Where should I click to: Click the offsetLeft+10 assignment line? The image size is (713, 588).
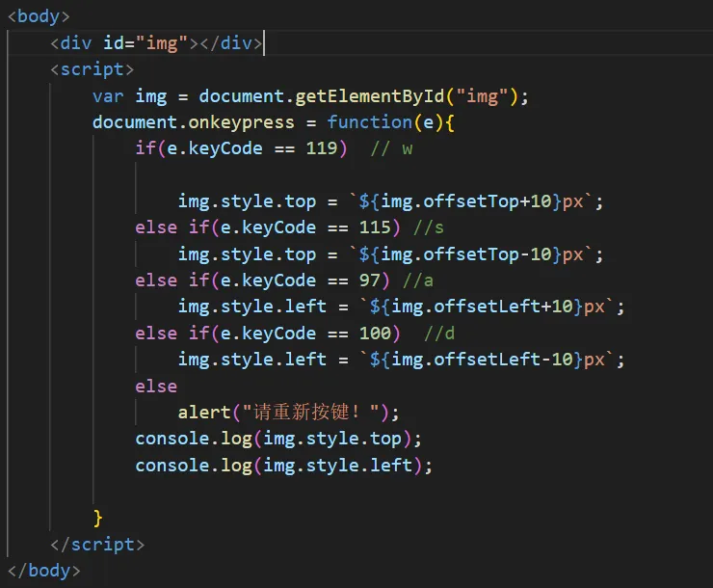click(x=401, y=307)
